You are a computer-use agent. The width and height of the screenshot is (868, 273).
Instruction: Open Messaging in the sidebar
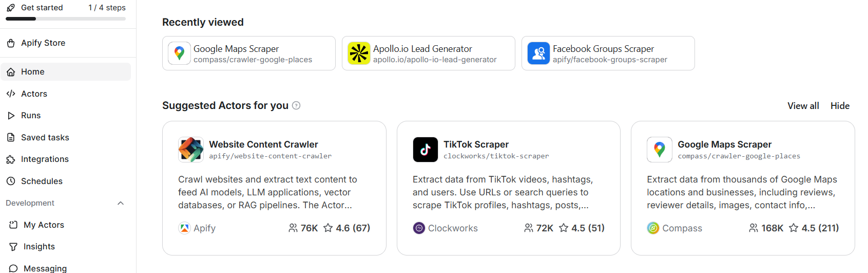click(x=45, y=268)
